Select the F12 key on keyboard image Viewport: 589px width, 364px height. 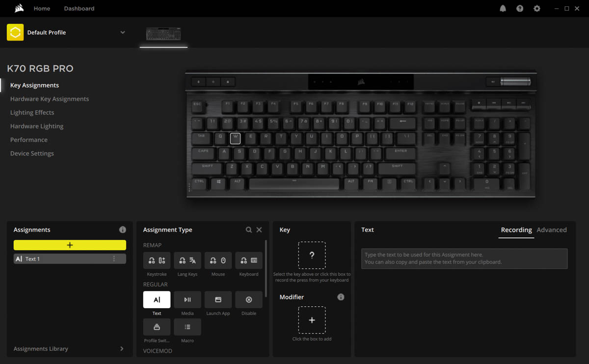click(x=410, y=106)
